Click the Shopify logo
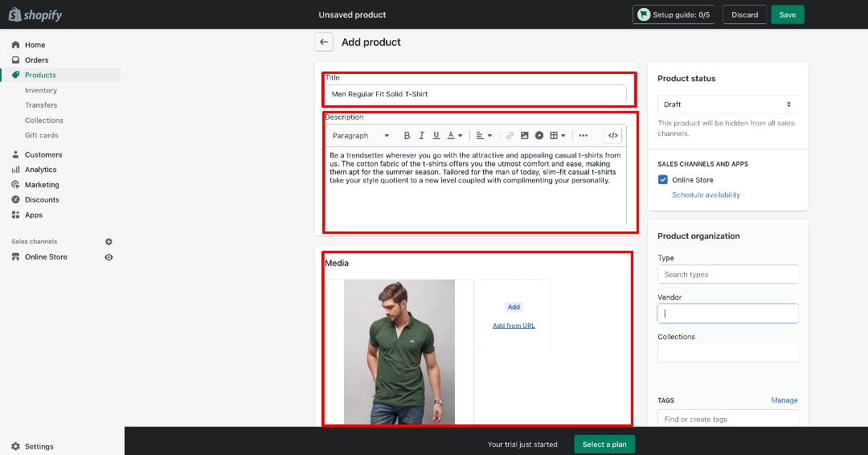Viewport: 868px width, 455px height. pyautogui.click(x=35, y=15)
